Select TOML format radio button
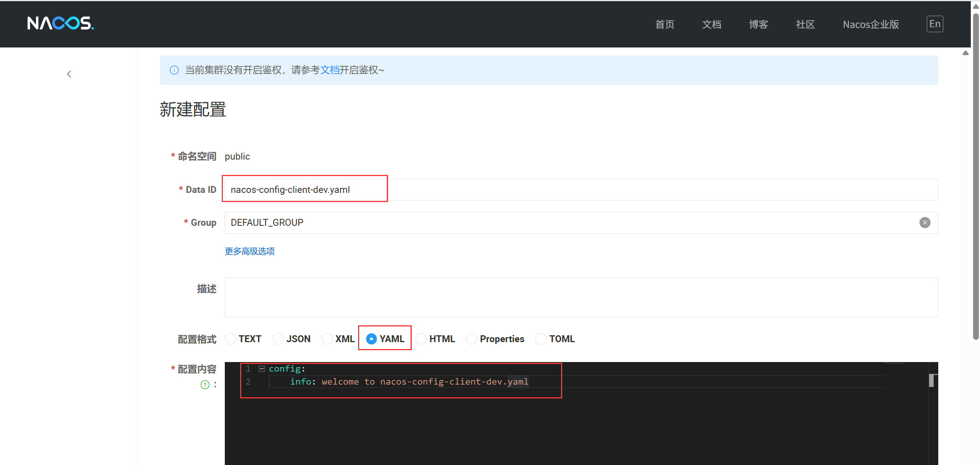980x465 pixels. click(541, 339)
